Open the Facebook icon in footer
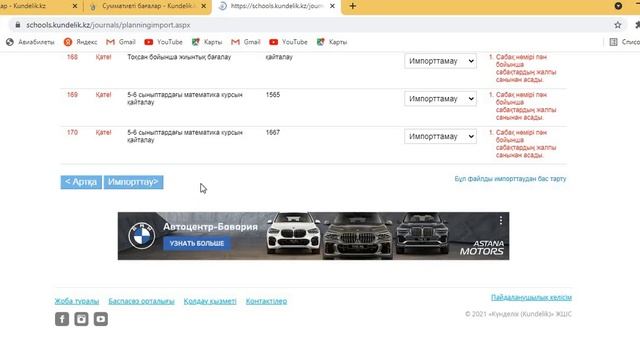Viewport: 640px width, 360px height. 62,319
